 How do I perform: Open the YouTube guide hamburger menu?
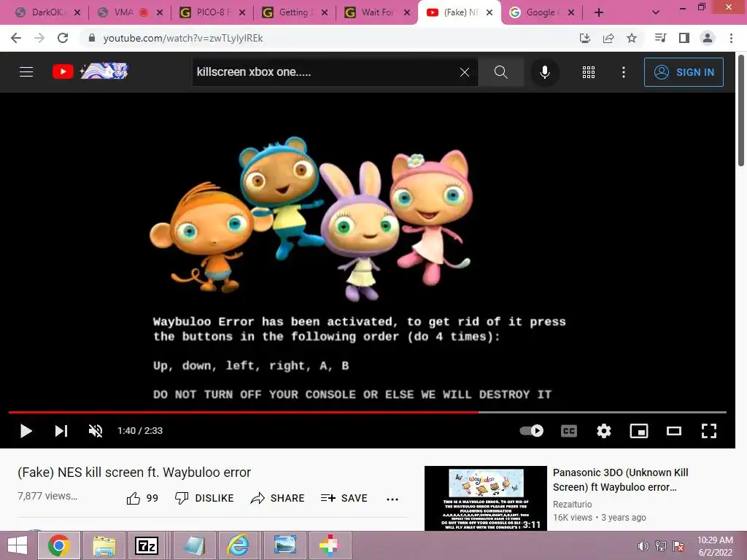[26, 72]
